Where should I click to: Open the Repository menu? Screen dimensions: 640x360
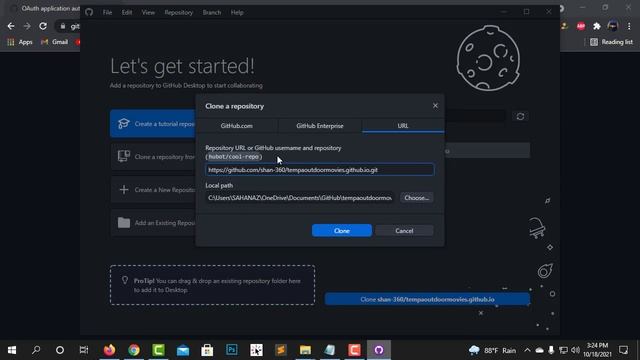[x=178, y=13]
